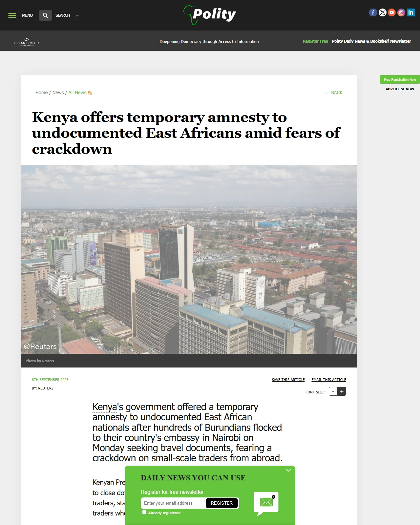Click SAVE THIS ARTICLE
The height and width of the screenshot is (525, 420).
(x=288, y=380)
